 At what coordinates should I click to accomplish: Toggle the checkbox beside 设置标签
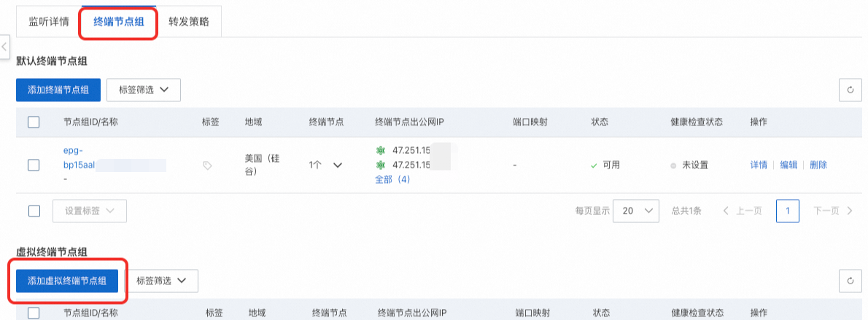click(x=34, y=211)
